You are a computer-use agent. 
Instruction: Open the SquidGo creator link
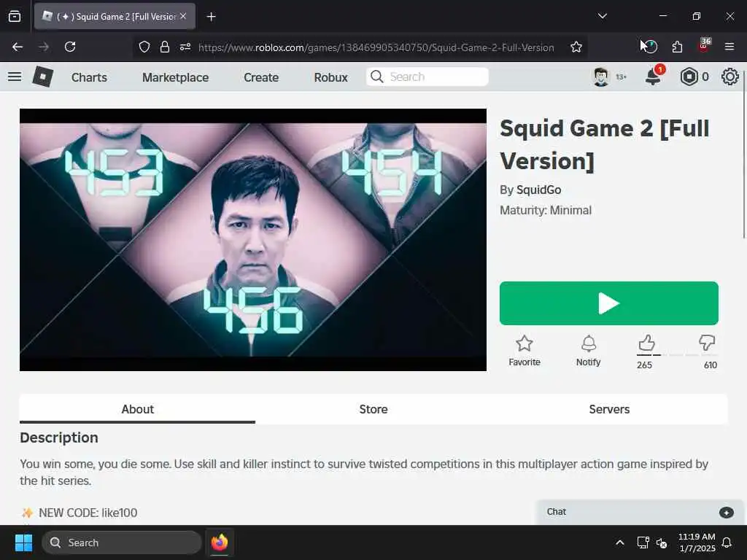[x=539, y=190]
